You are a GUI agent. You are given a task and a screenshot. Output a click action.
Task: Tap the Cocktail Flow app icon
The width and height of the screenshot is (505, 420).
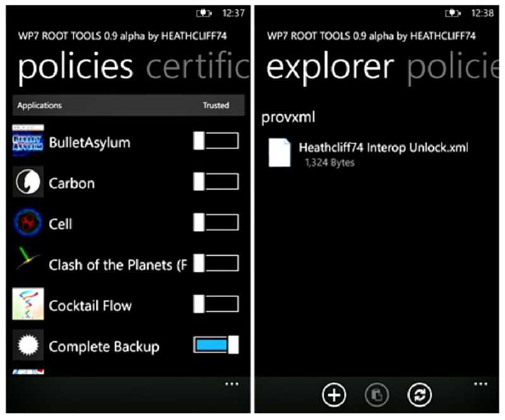point(28,304)
